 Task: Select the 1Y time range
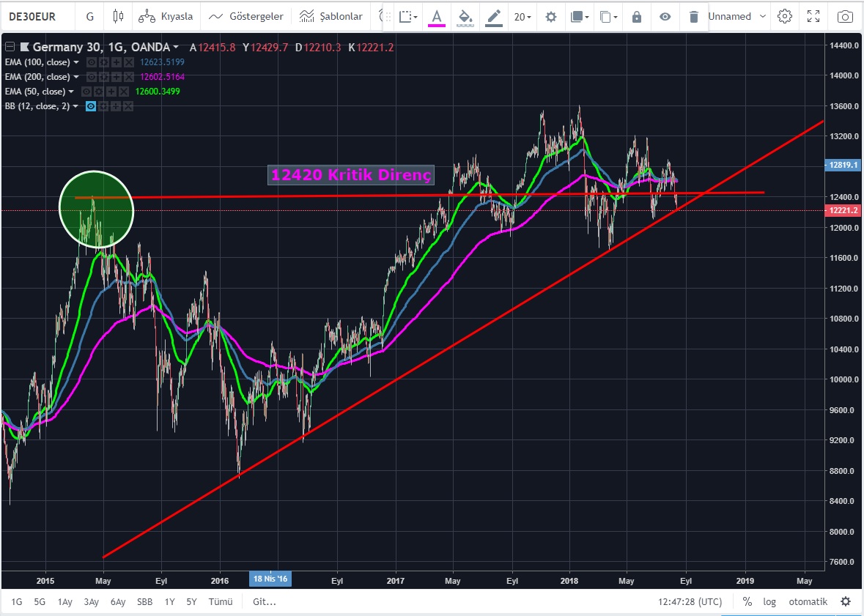point(169,601)
